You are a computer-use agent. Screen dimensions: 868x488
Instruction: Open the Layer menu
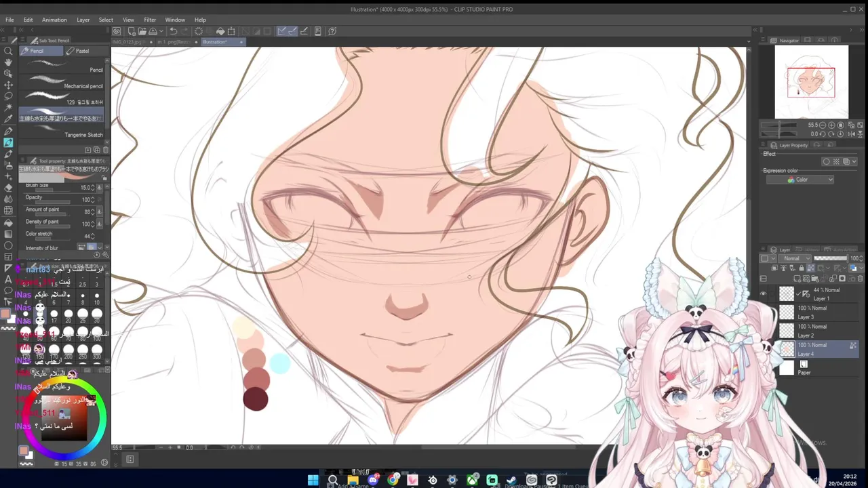coord(83,20)
